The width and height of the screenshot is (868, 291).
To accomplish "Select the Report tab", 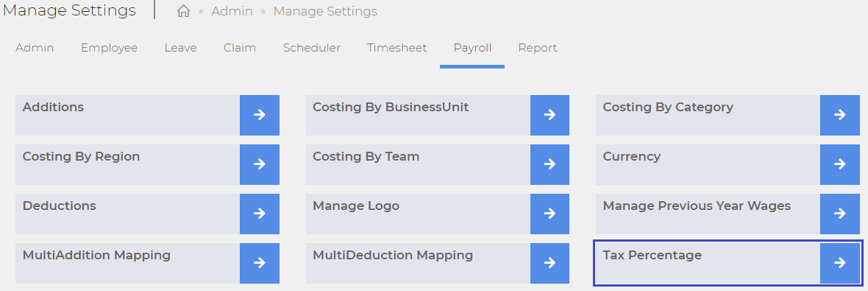I will pyautogui.click(x=538, y=48).
